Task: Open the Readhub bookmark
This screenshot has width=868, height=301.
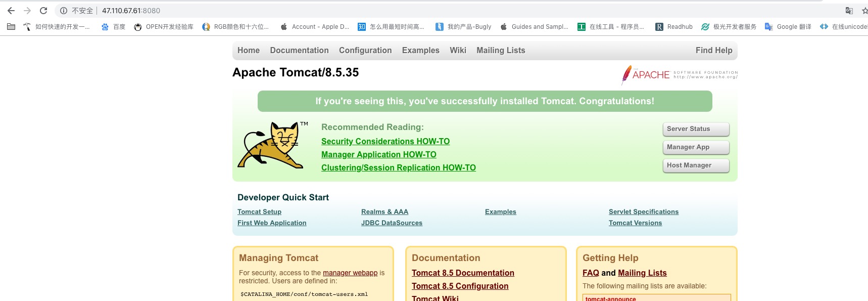Action: click(674, 27)
